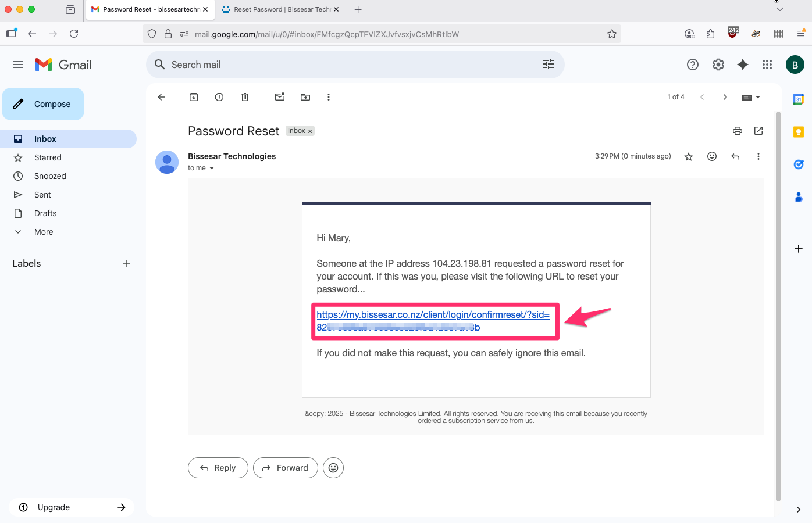Go back to inbox arrow
The height and width of the screenshot is (523, 812).
(161, 97)
